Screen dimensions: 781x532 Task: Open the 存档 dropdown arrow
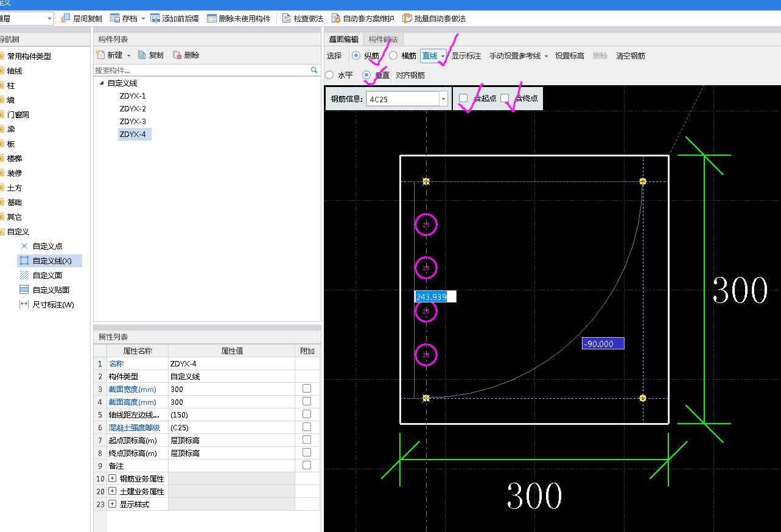point(143,19)
